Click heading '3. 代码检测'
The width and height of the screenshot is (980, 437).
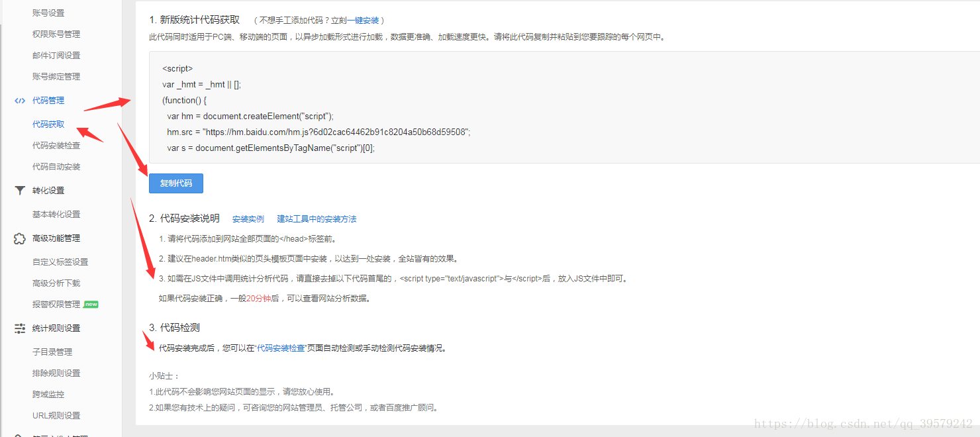pyautogui.click(x=174, y=327)
